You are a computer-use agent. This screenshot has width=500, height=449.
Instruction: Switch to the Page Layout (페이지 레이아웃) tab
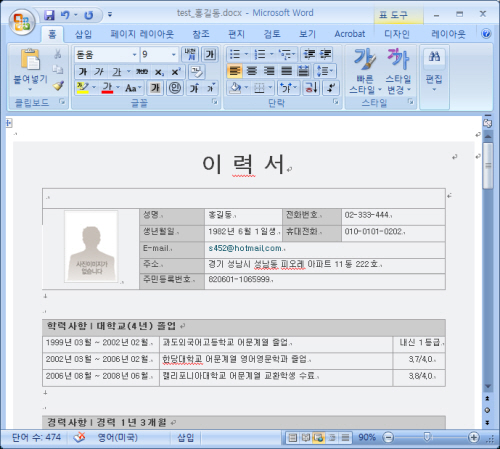pyautogui.click(x=142, y=34)
